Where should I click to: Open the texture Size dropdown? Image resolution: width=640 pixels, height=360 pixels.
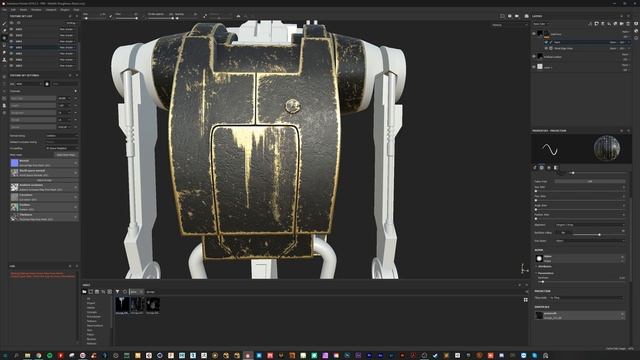click(x=29, y=84)
